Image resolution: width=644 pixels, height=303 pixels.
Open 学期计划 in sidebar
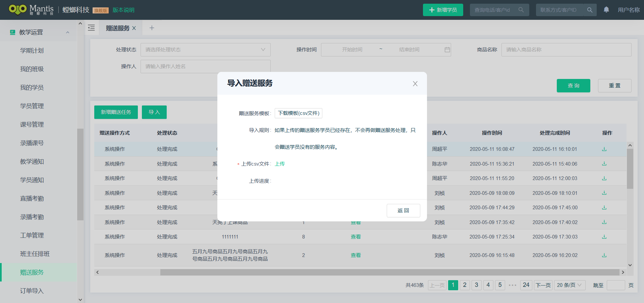pos(32,50)
